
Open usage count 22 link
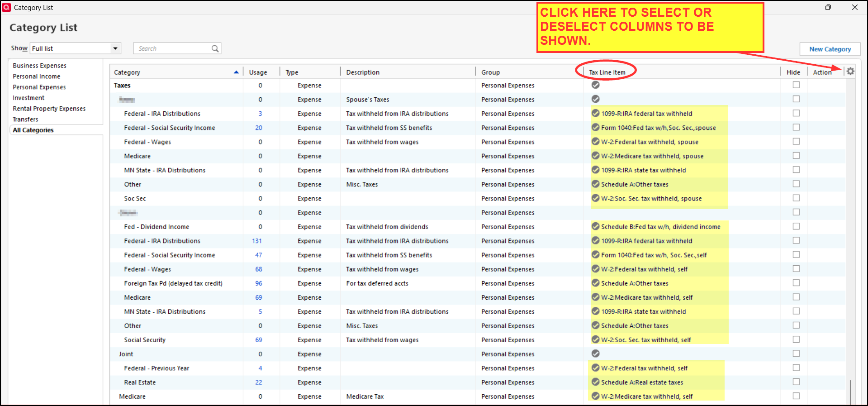[258, 382]
